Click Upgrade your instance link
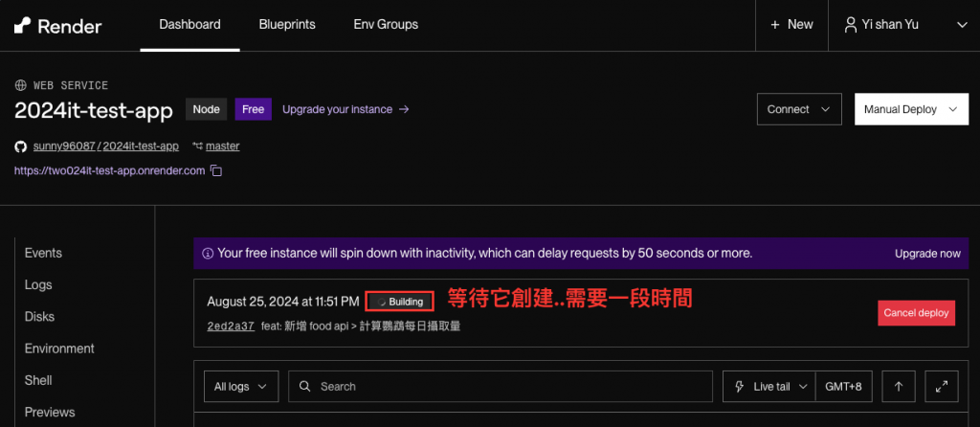The width and height of the screenshot is (980, 427). (x=345, y=109)
